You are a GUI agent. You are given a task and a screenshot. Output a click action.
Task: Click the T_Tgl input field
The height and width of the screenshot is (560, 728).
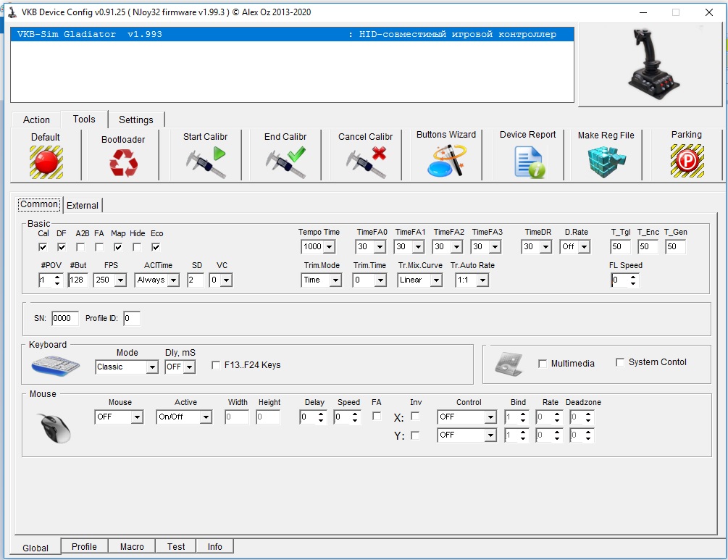point(620,246)
